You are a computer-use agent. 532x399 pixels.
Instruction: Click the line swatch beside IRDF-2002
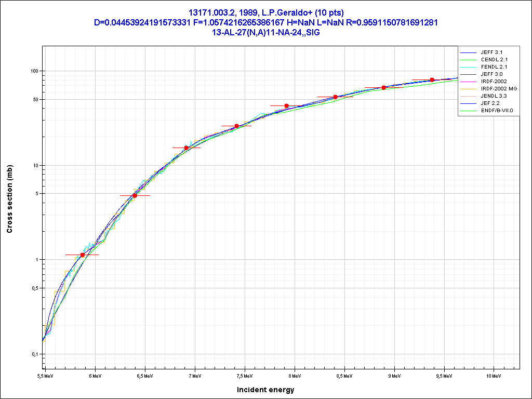pos(469,82)
